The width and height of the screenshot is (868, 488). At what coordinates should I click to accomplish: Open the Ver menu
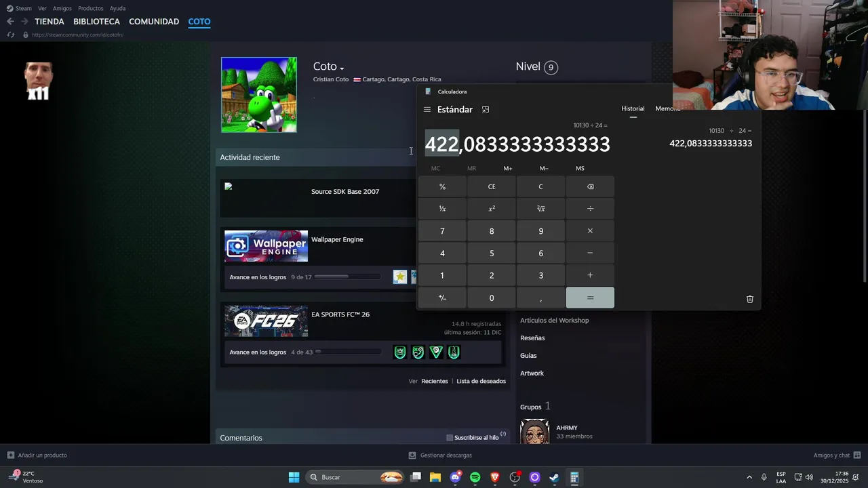tap(43, 8)
